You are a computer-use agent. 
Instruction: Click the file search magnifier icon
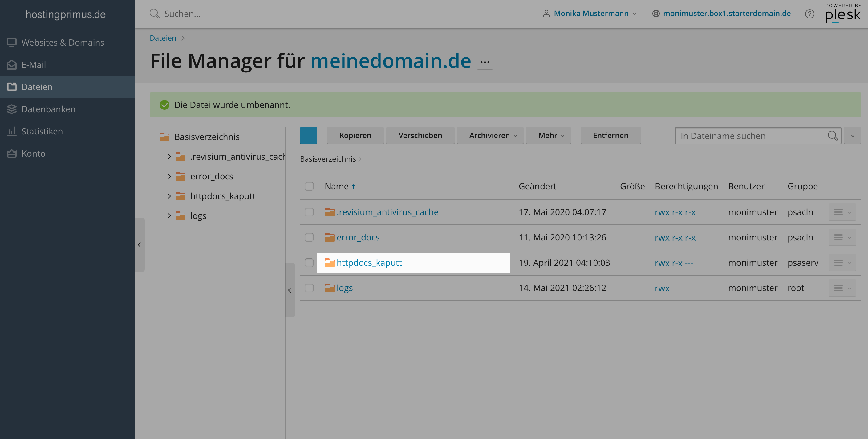(832, 136)
